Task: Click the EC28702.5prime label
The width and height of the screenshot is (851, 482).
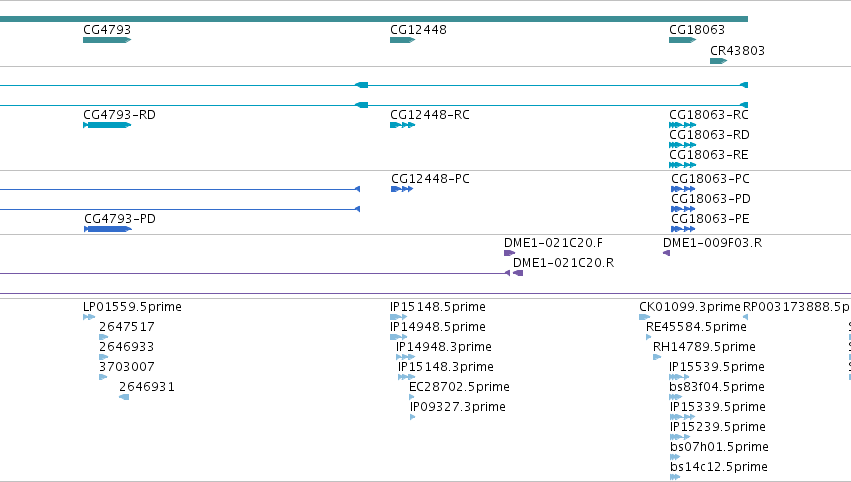Action: tap(459, 386)
